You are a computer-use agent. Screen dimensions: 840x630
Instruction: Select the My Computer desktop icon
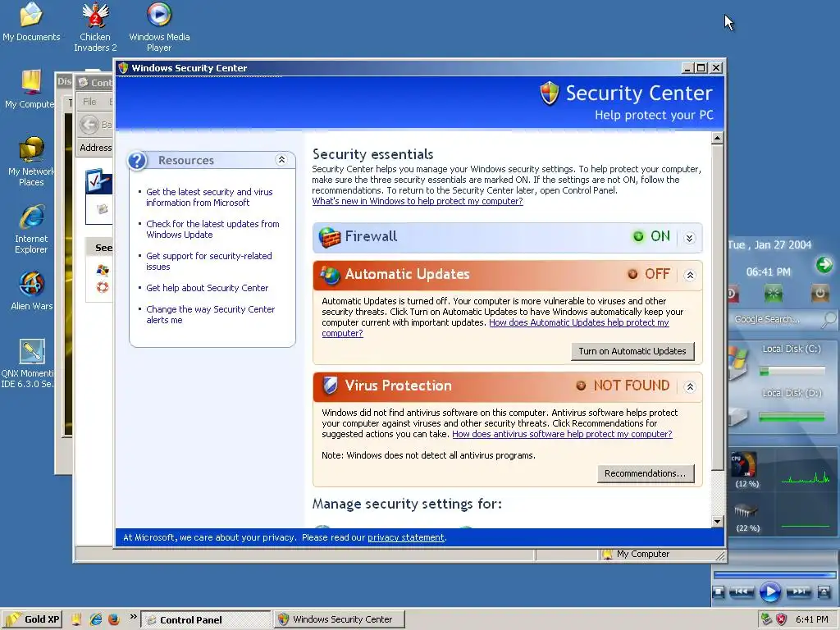tap(30, 89)
